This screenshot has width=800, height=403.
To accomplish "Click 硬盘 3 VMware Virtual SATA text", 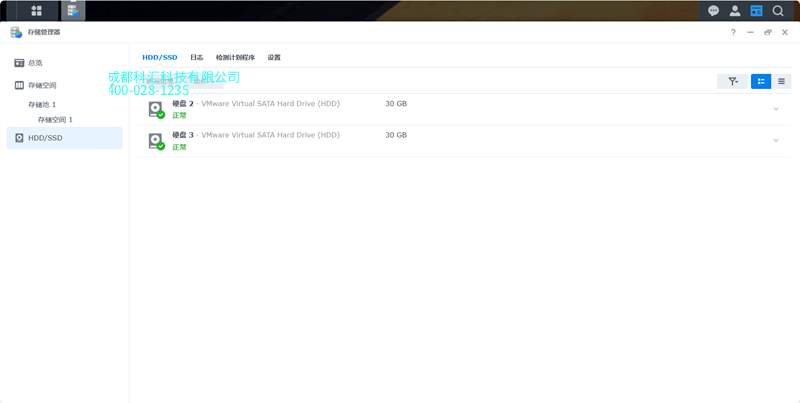I will pos(256,135).
